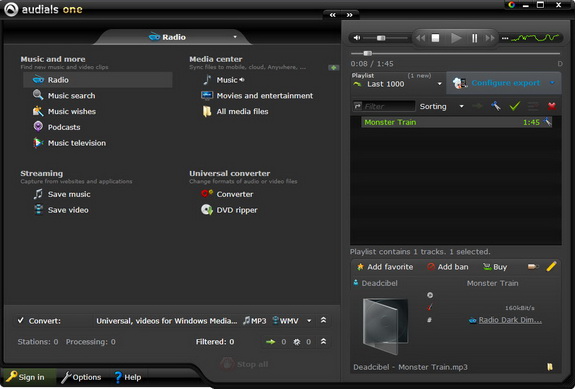Click the DVD ripper disc icon

pyautogui.click(x=207, y=209)
